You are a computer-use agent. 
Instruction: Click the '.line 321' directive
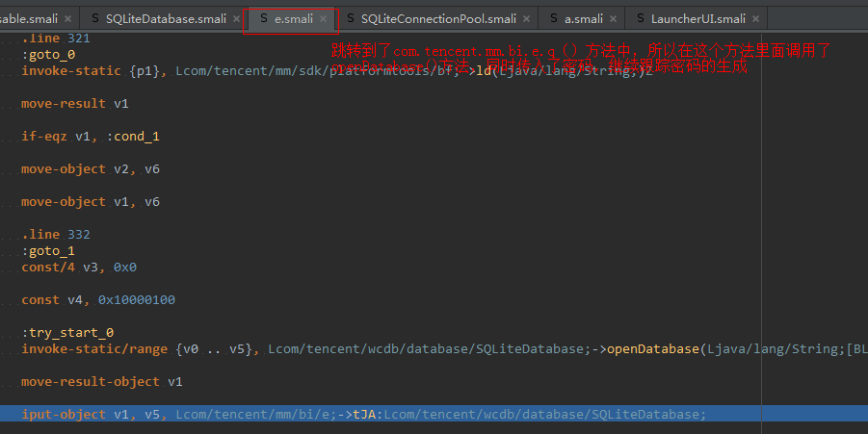point(55,38)
